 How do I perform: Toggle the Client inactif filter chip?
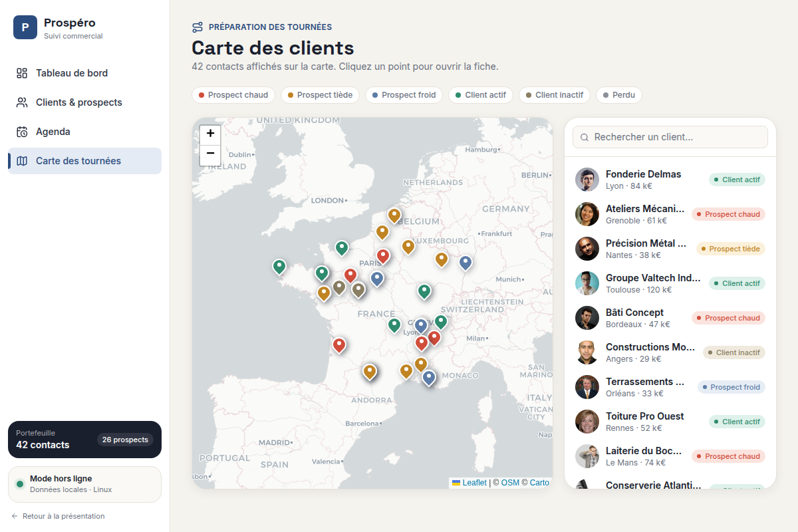[555, 95]
